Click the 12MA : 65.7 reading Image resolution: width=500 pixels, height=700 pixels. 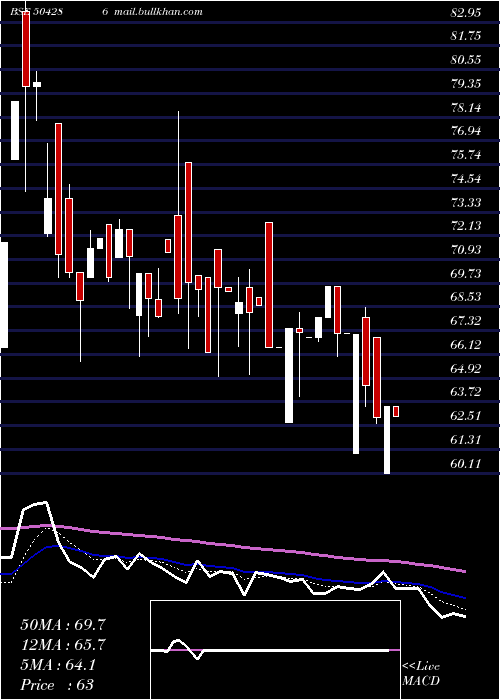pos(63,645)
